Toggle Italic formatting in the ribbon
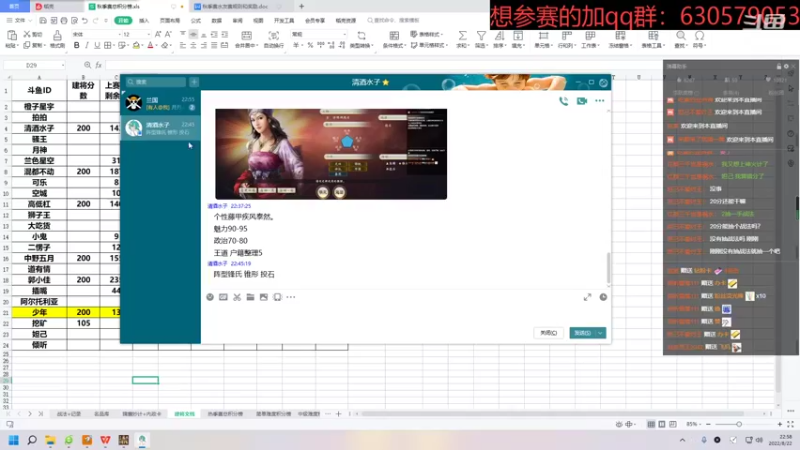 coord(87,45)
